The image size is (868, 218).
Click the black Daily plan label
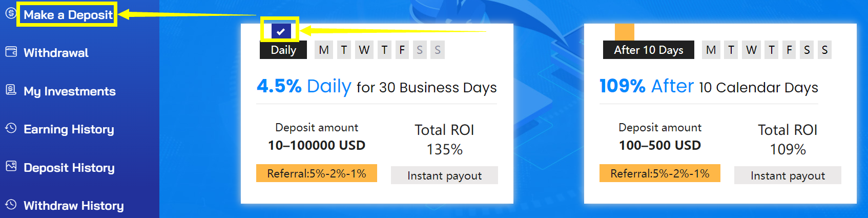[x=283, y=50]
